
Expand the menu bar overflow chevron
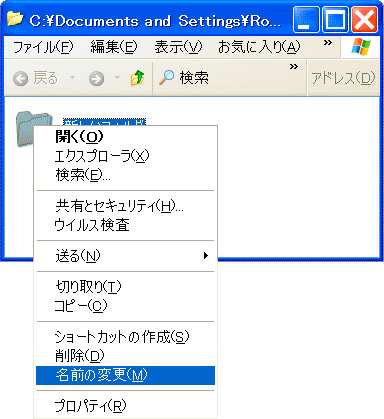[x=328, y=43]
